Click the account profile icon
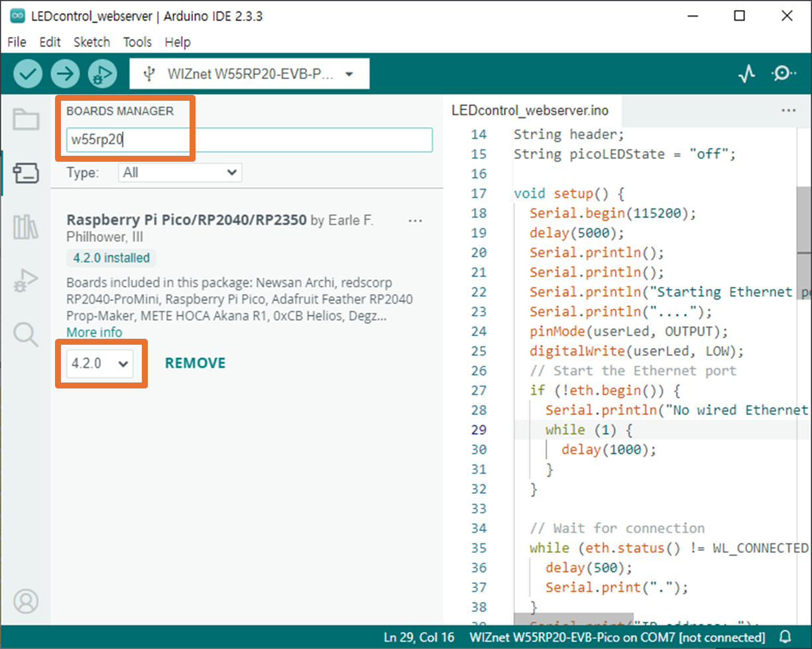Viewport: 812px width, 649px height. pos(26,601)
